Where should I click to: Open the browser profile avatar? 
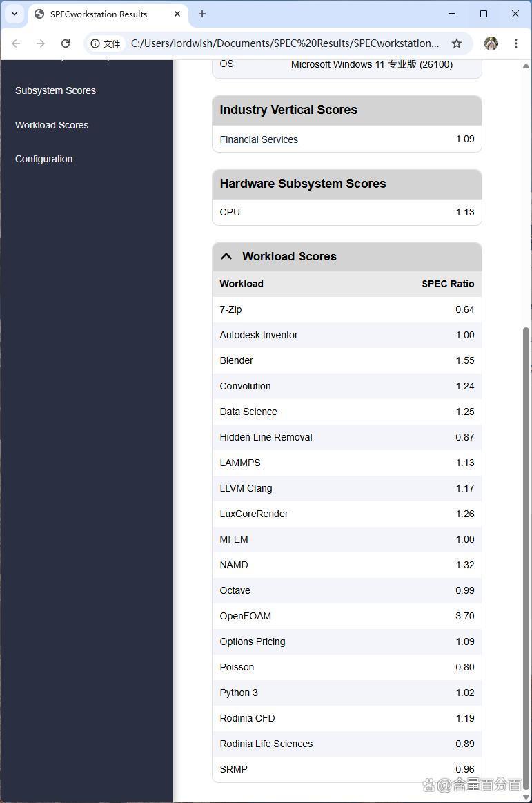tap(491, 43)
